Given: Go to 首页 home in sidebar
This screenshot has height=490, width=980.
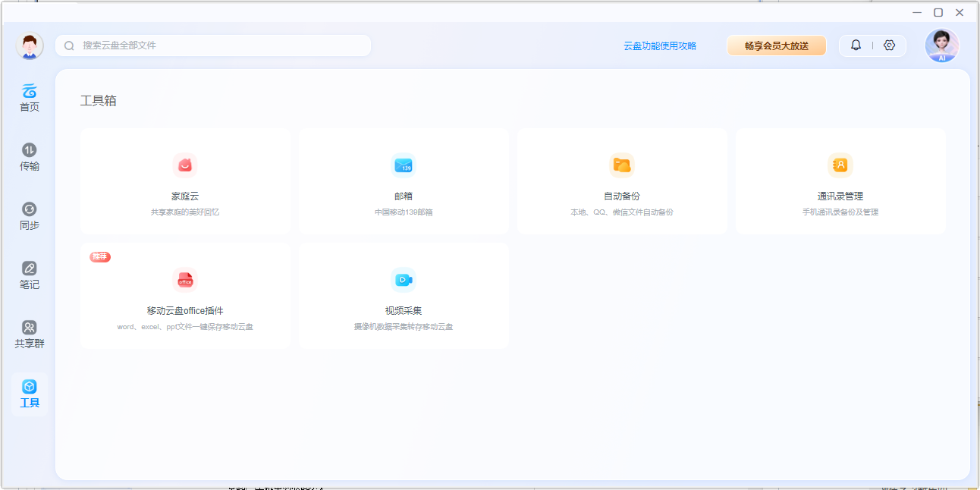Looking at the screenshot, I should click(x=30, y=98).
